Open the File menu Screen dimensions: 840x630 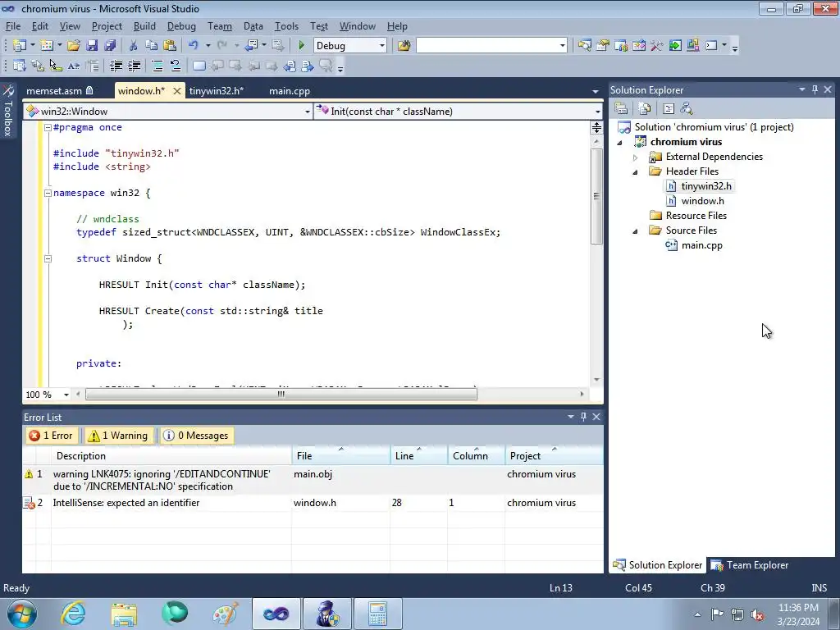pyautogui.click(x=13, y=26)
